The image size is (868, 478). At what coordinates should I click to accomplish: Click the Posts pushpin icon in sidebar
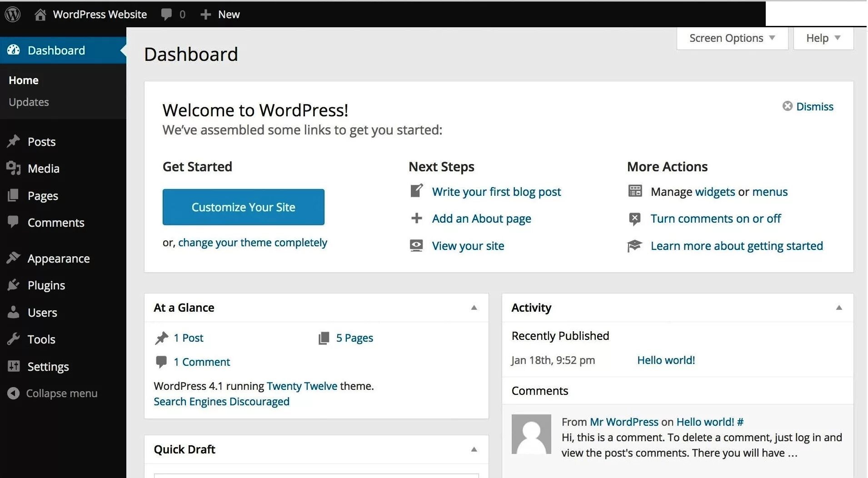(x=14, y=141)
